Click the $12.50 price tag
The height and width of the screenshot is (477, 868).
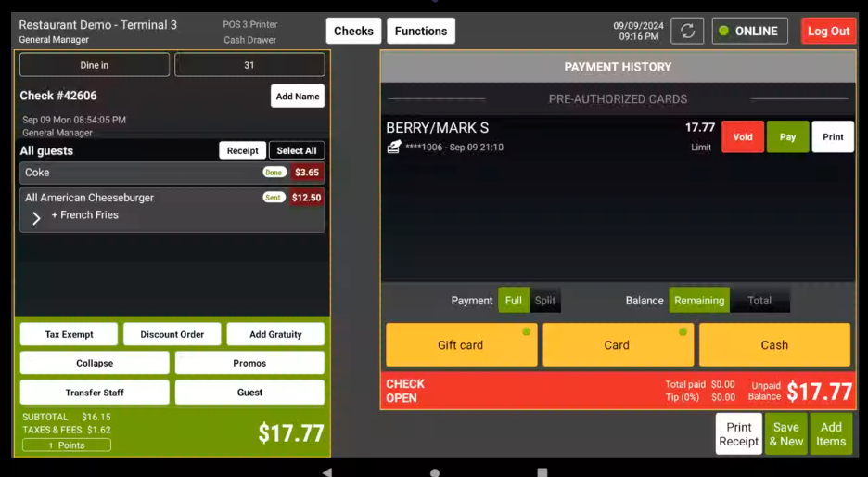point(307,198)
